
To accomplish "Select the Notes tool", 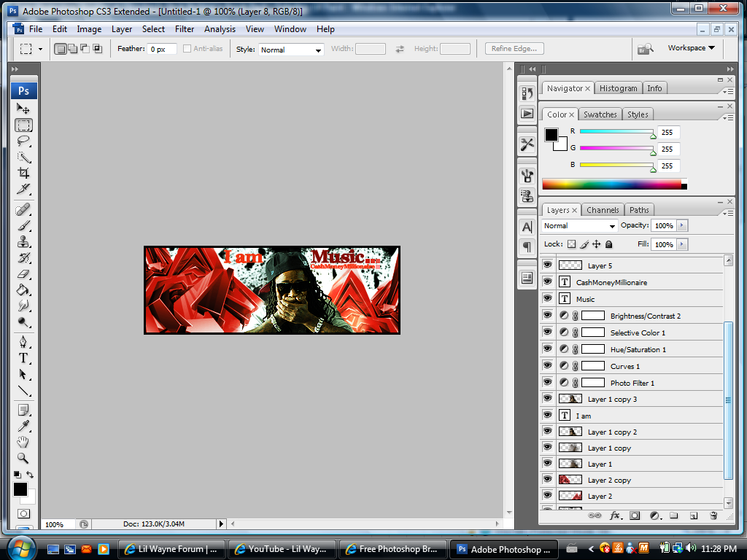I will 23,410.
